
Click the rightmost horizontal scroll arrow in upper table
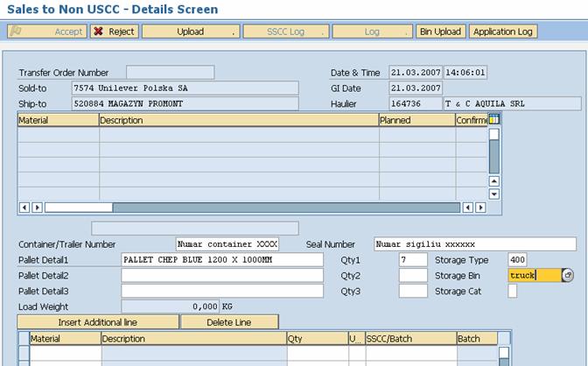tap(480, 208)
